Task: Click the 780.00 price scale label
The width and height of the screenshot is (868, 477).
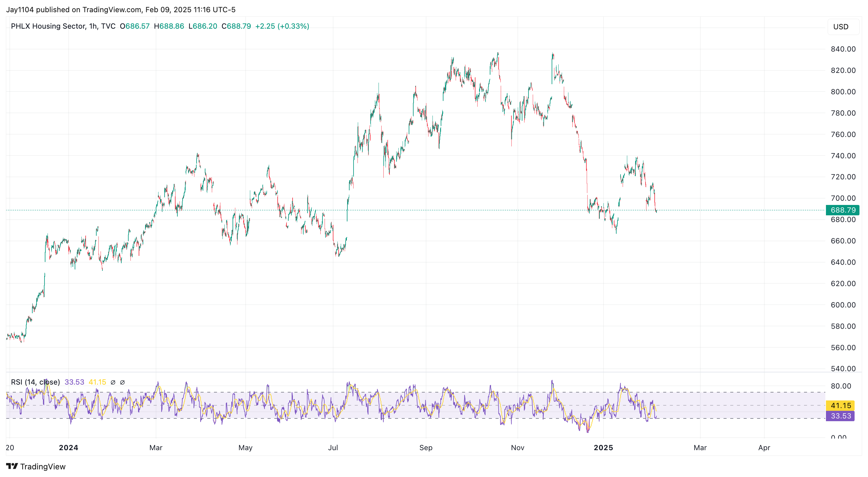Action: 843,113
